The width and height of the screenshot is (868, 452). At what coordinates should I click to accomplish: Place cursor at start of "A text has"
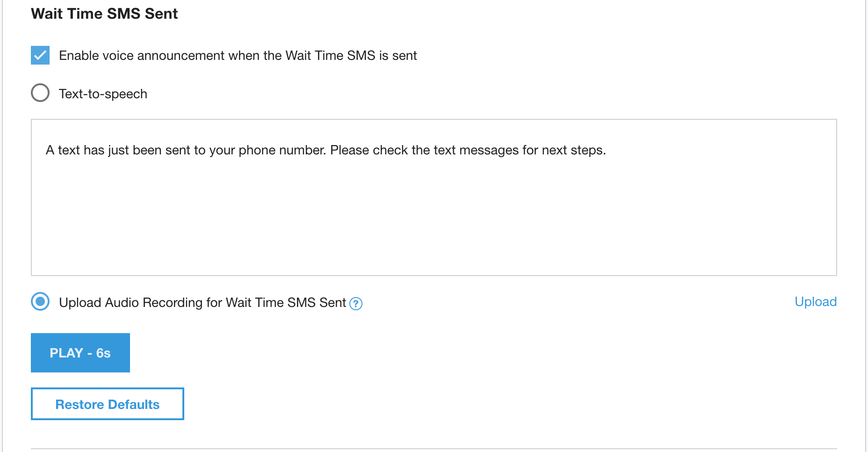coord(46,150)
